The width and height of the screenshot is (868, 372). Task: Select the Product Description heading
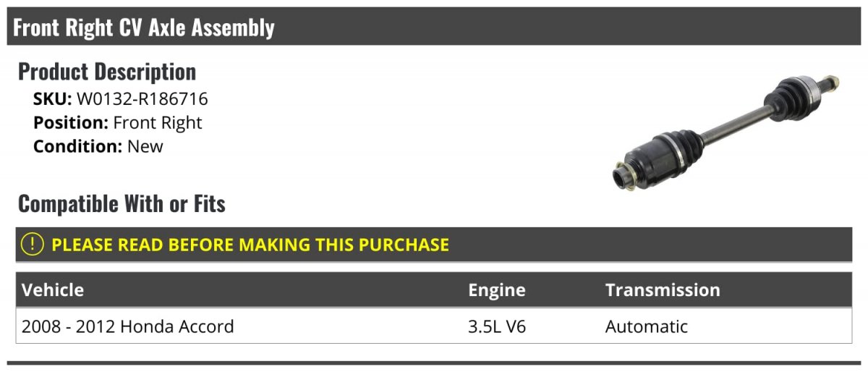(x=107, y=72)
